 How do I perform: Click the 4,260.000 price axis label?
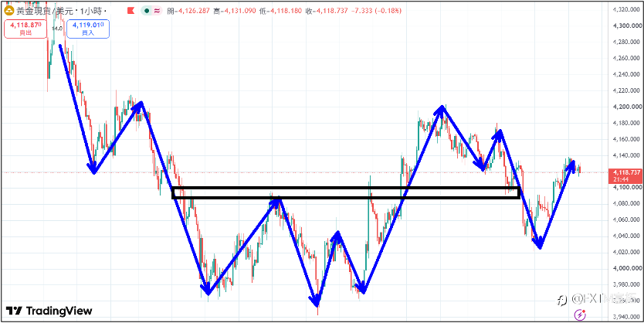(625, 58)
